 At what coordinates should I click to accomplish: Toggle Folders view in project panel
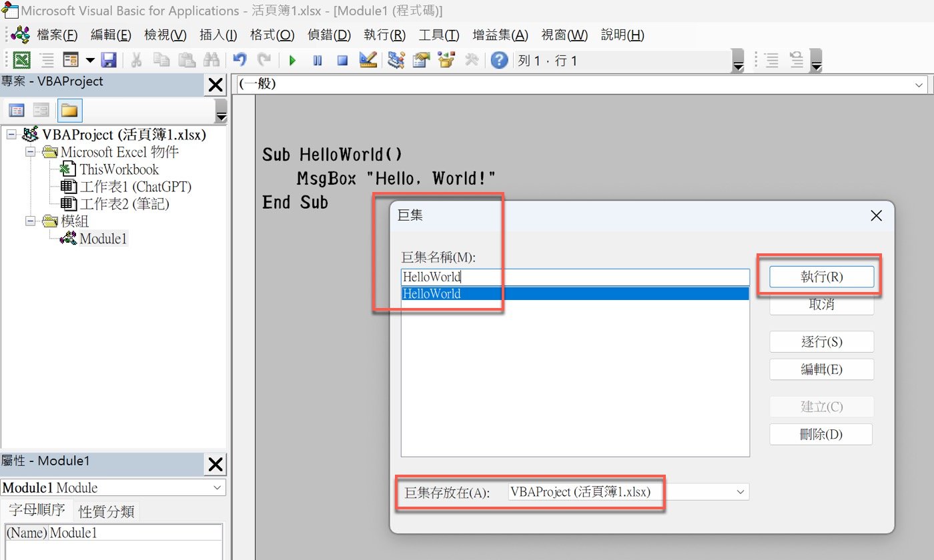(x=69, y=110)
